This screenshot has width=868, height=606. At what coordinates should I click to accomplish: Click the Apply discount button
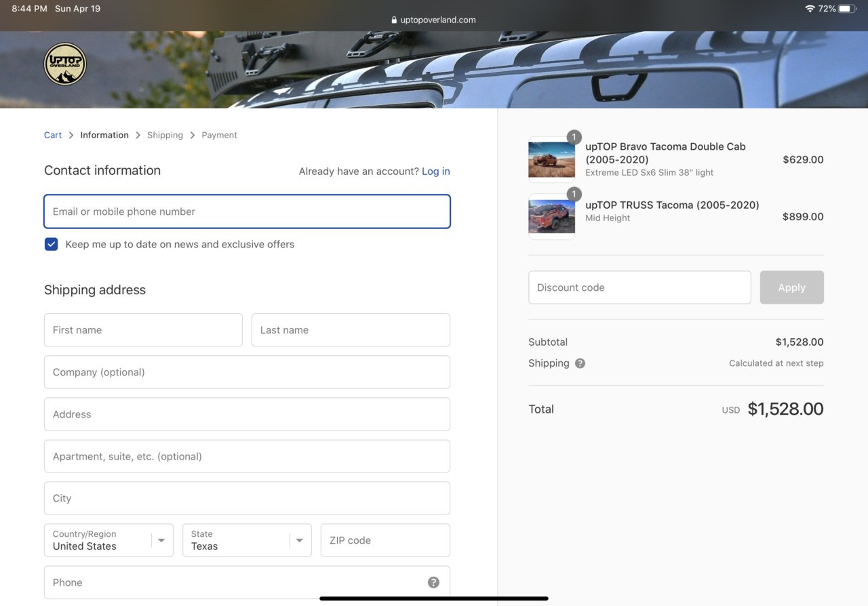click(791, 287)
